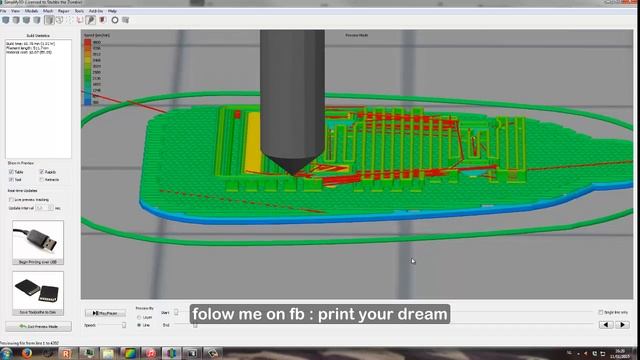This screenshot has height=360, width=640.
Task: Click Save Toolpaths to Disk button
Action: [38, 312]
